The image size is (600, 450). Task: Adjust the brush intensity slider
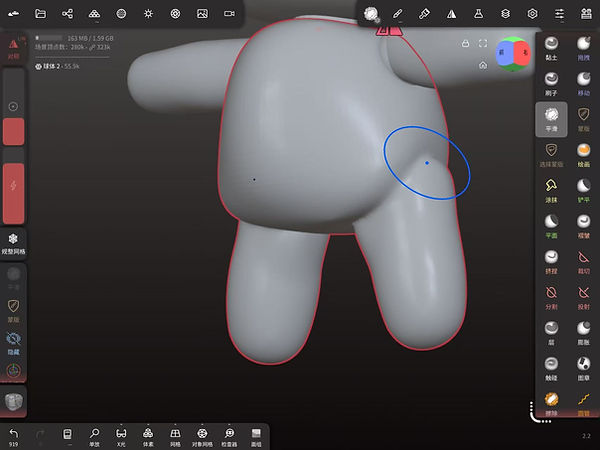[x=13, y=186]
